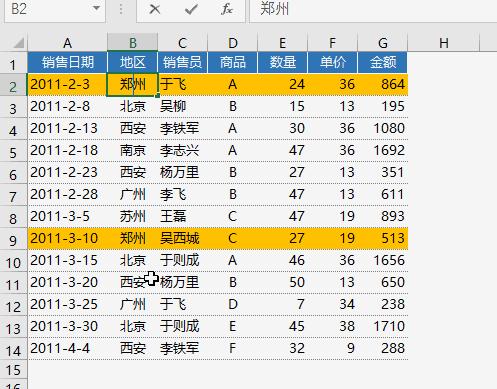This screenshot has width=497, height=389.
Task: Click product cell E in row 13
Action: pos(233,326)
